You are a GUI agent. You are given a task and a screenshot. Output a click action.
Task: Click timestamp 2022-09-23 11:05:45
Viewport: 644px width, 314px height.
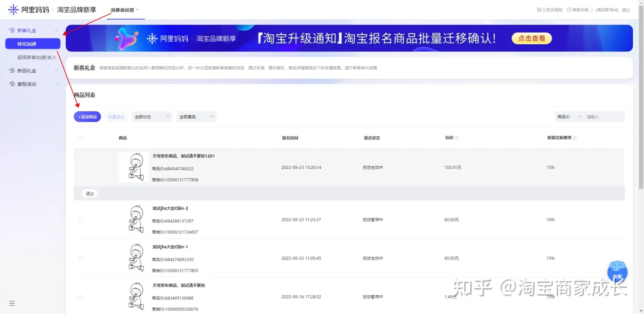[301, 258]
